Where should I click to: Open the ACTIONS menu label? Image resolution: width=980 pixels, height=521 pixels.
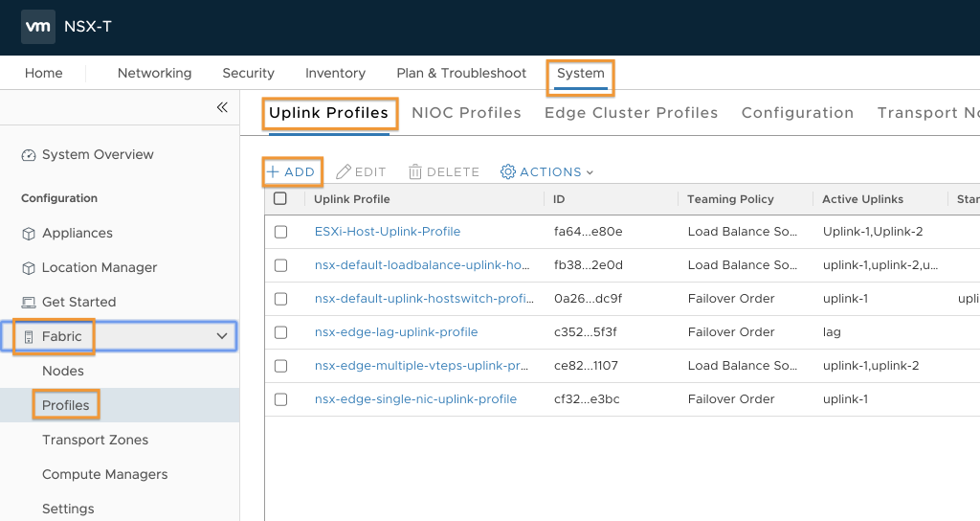(550, 172)
